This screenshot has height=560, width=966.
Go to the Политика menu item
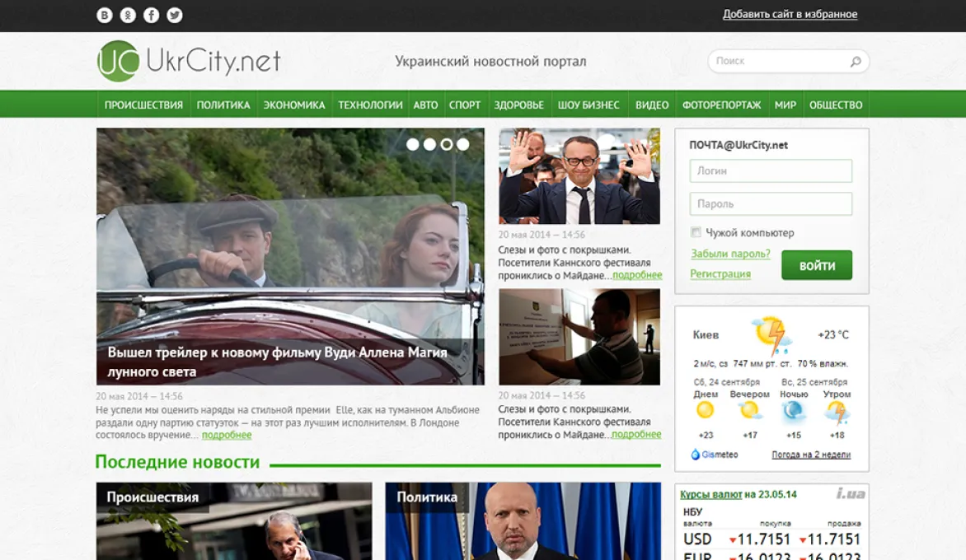click(x=223, y=105)
